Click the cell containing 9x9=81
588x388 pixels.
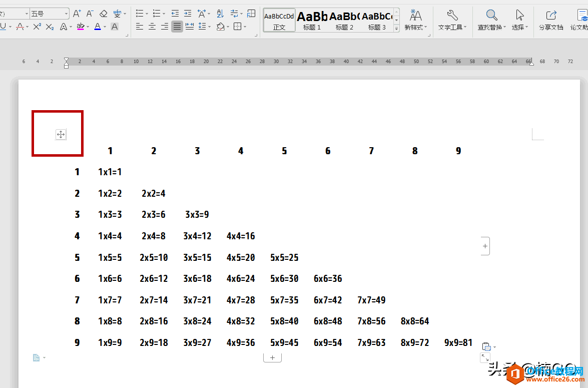[458, 342]
